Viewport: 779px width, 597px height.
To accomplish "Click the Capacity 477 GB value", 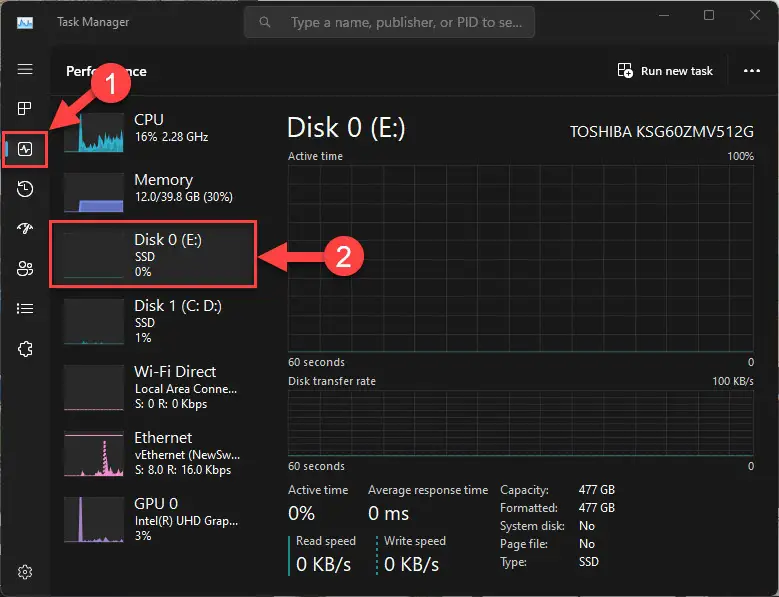I will [x=597, y=490].
